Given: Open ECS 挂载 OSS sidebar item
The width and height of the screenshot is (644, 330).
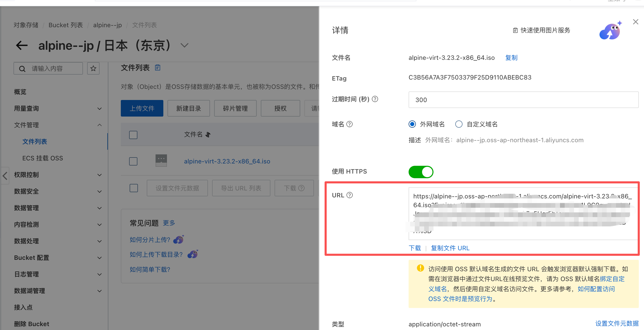Looking at the screenshot, I should 43,158.
